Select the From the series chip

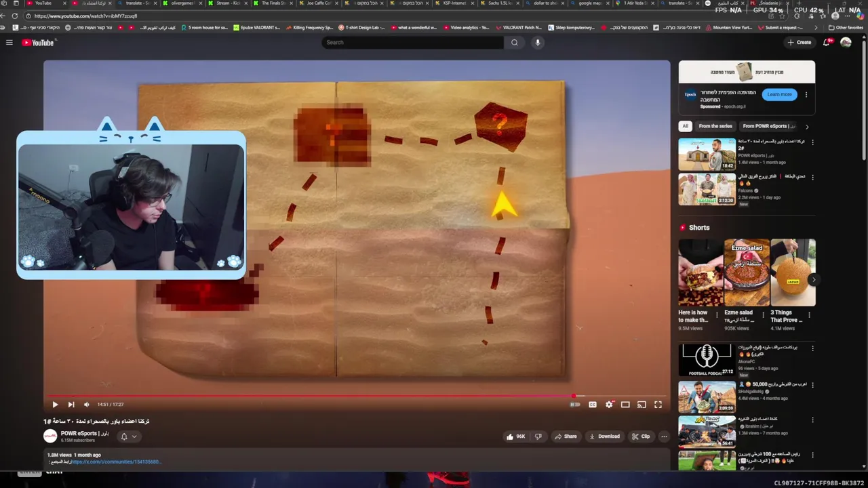pos(715,126)
